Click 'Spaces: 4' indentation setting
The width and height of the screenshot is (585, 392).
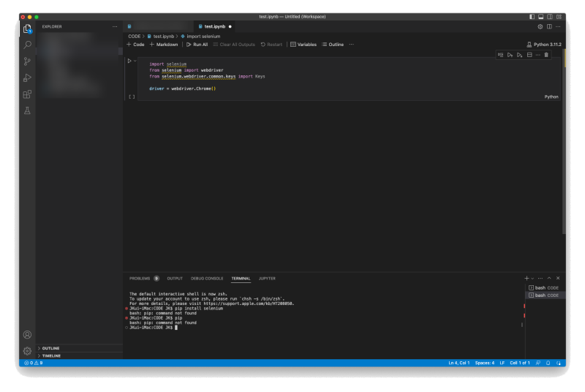(485, 363)
